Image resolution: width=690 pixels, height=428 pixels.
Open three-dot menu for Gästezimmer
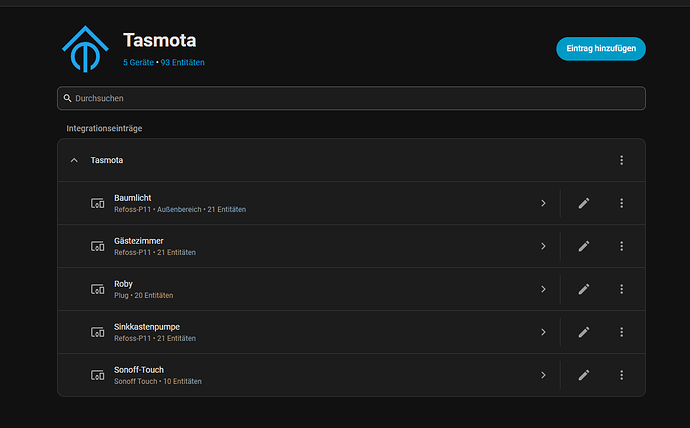pyautogui.click(x=621, y=246)
